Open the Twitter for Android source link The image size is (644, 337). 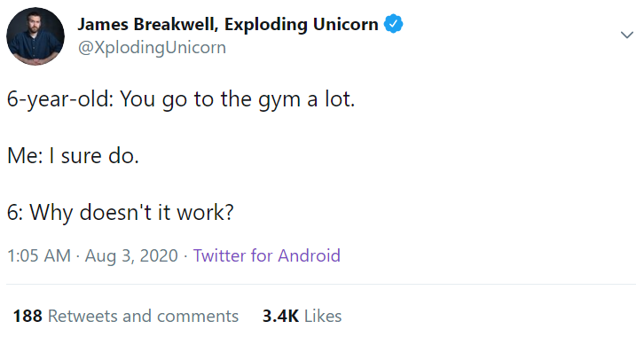coord(266,255)
